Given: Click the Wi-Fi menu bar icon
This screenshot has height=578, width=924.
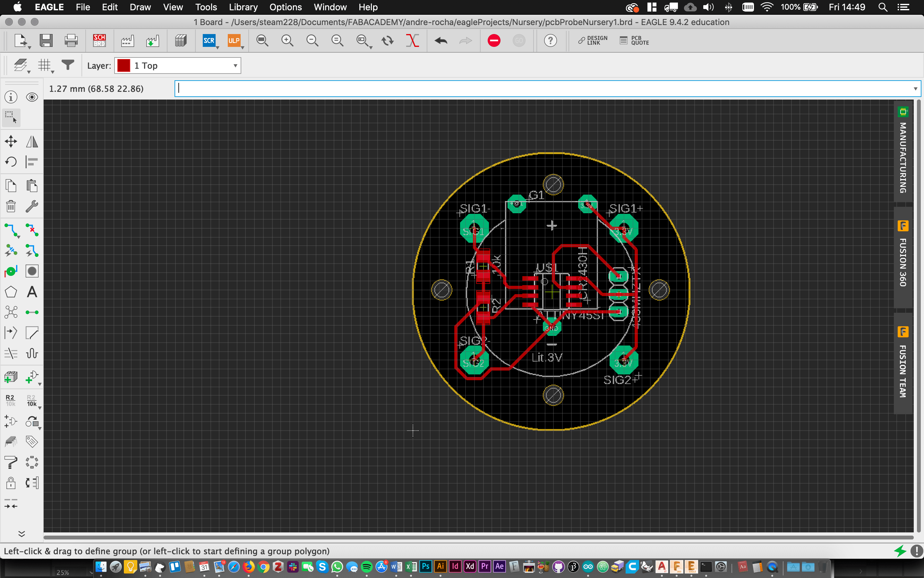Looking at the screenshot, I should click(767, 7).
